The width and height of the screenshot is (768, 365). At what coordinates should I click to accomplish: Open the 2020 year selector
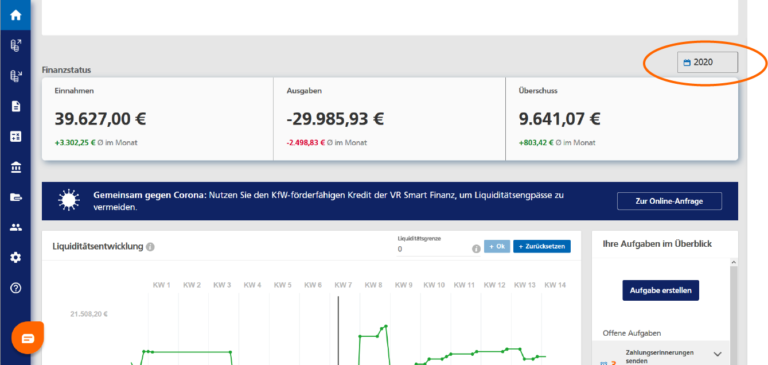(707, 62)
